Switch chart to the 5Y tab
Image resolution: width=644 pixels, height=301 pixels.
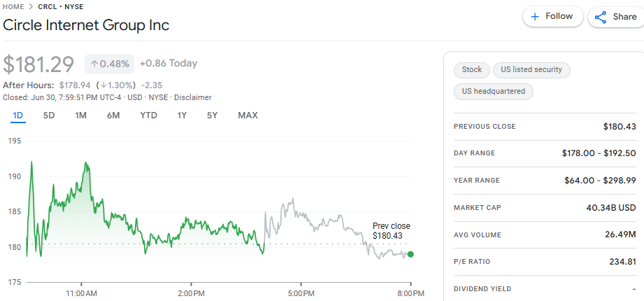tap(212, 115)
